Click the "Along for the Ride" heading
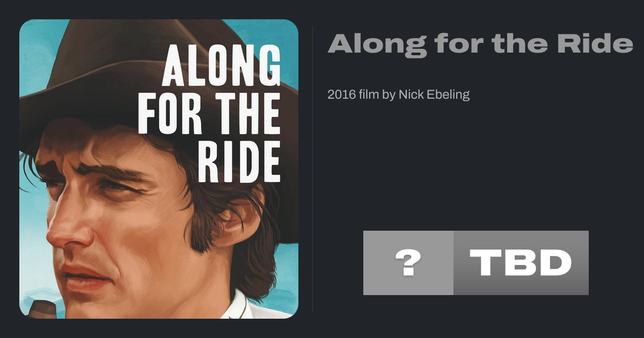644x338 pixels. pos(480,43)
